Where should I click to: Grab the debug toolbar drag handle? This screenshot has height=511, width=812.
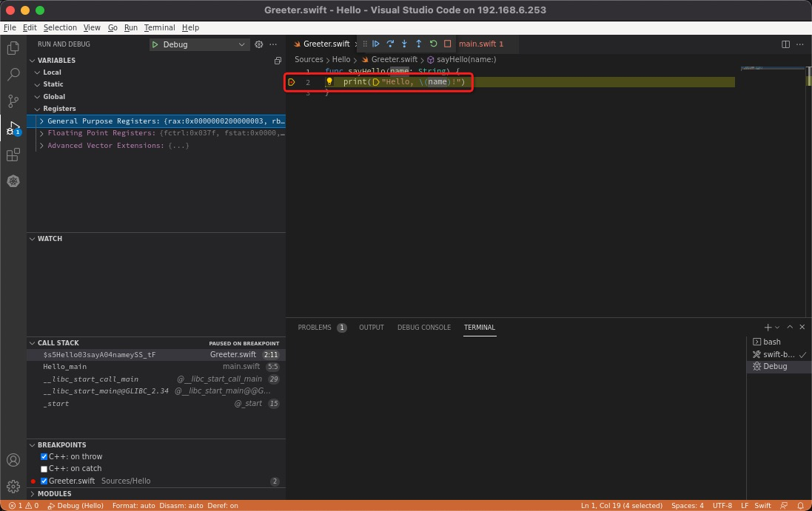click(365, 44)
